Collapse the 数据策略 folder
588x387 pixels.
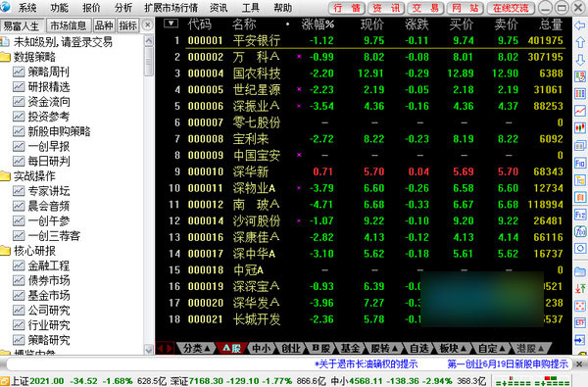click(5, 57)
